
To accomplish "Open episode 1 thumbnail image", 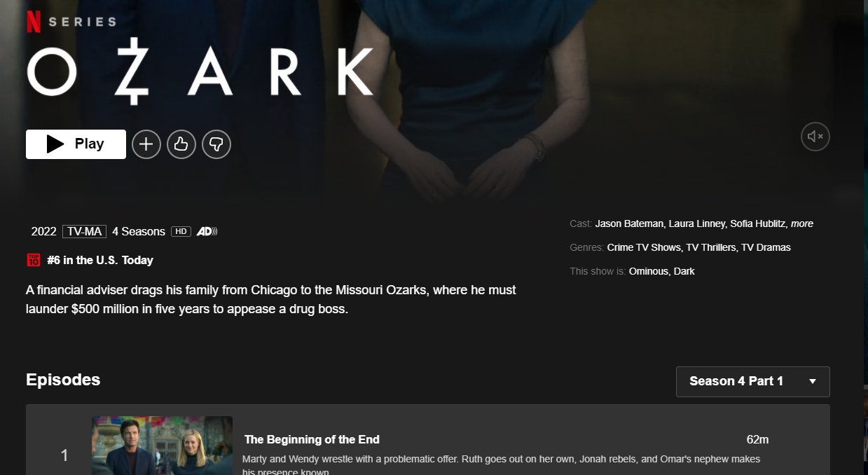I will pyautogui.click(x=162, y=446).
